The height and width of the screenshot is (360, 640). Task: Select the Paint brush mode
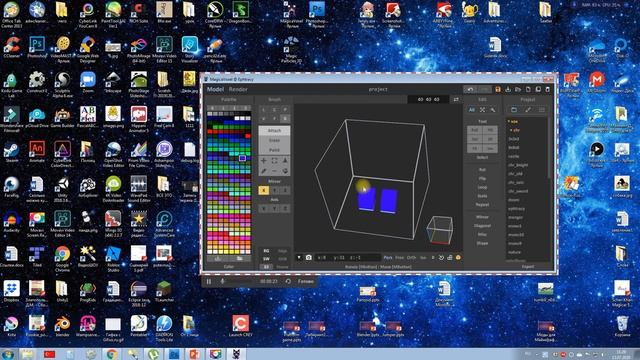(x=274, y=150)
